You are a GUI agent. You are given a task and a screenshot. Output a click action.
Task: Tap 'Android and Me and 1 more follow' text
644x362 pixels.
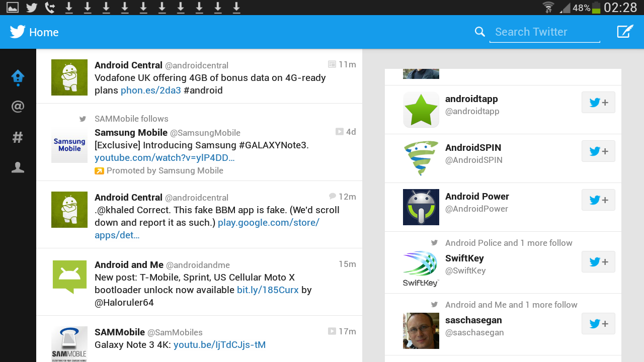pos(511,305)
